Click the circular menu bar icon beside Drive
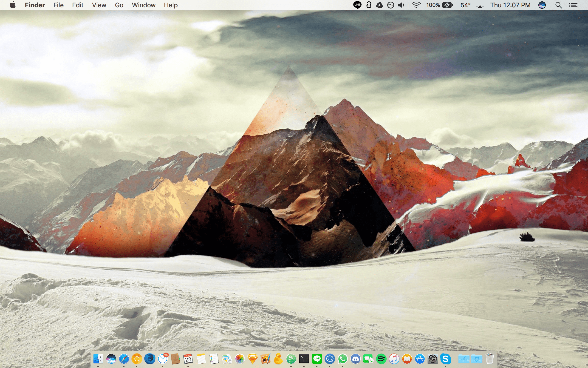 (390, 5)
